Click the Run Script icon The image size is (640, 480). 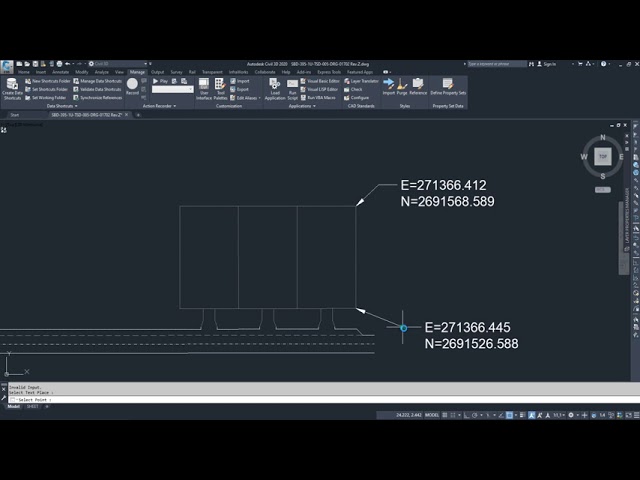(293, 88)
